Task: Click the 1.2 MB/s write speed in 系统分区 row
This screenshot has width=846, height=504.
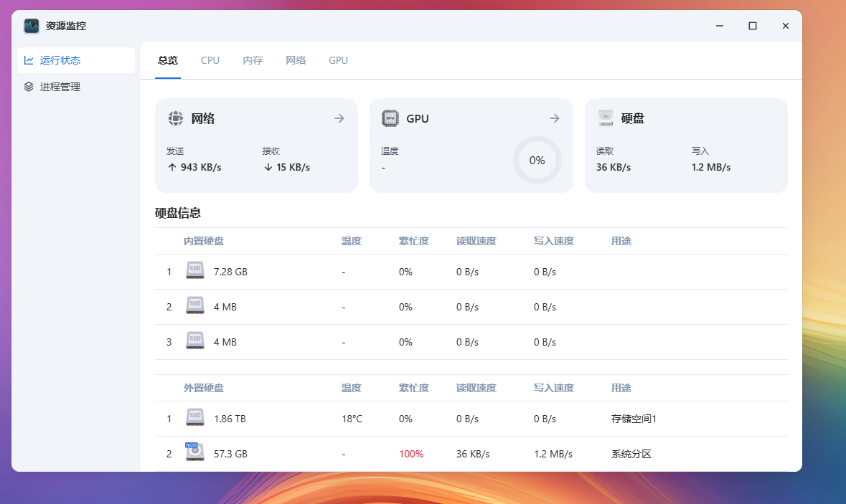Action: click(553, 454)
